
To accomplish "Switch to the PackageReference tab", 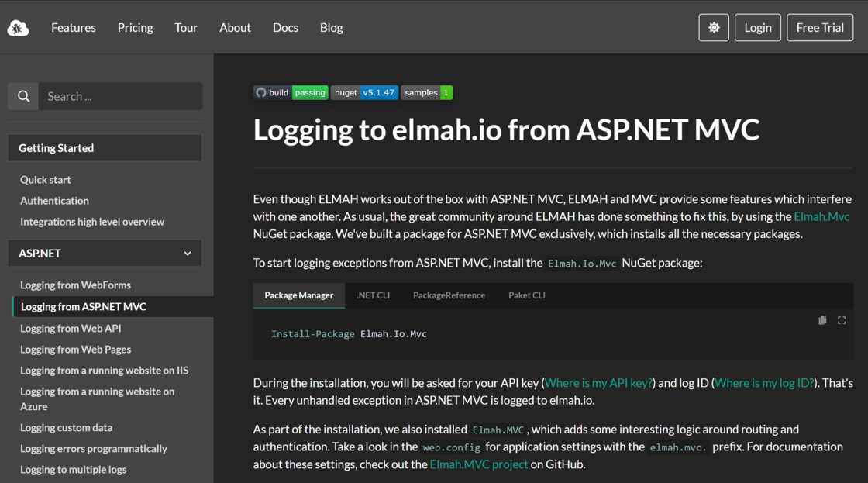I will point(449,295).
